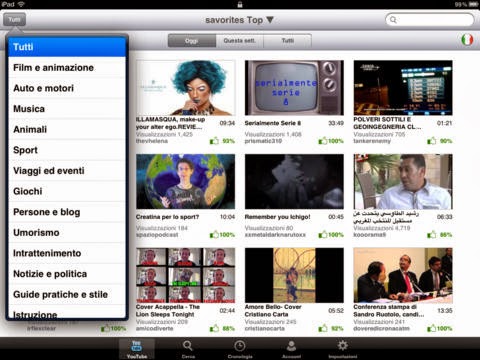The width and height of the screenshot is (480, 360).
Task: Click the Creatina per lo sport? title
Action: [167, 217]
